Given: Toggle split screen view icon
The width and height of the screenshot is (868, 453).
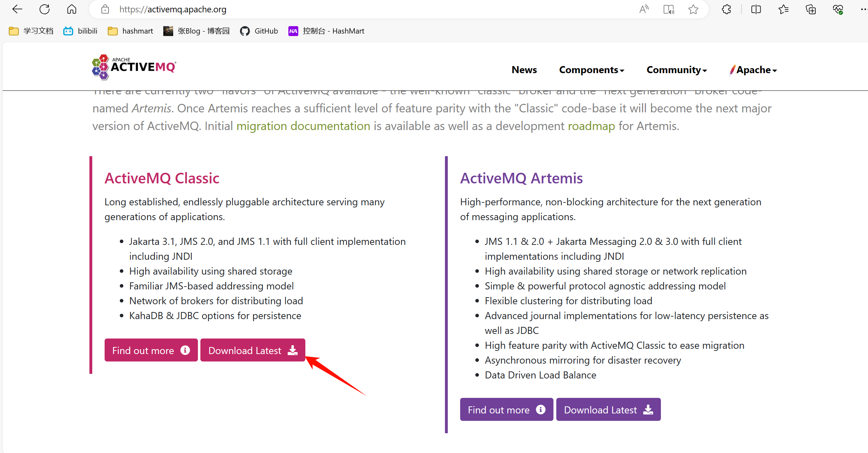Looking at the screenshot, I should pos(756,9).
